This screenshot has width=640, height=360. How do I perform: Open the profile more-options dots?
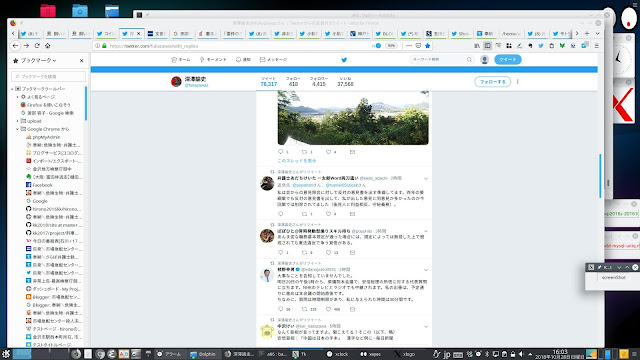(x=518, y=82)
